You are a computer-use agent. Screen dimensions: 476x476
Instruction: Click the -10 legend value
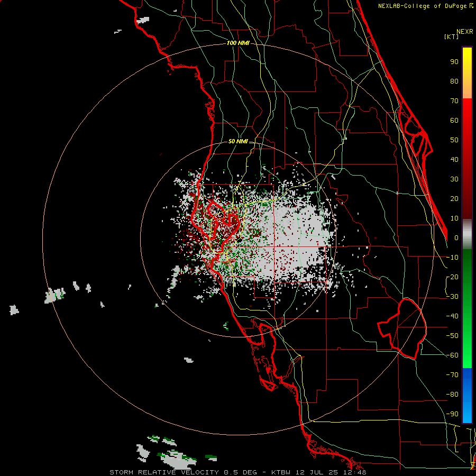(x=452, y=258)
